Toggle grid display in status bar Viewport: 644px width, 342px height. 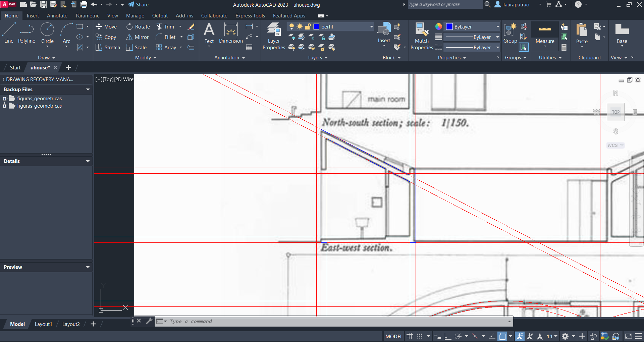[x=410, y=336]
